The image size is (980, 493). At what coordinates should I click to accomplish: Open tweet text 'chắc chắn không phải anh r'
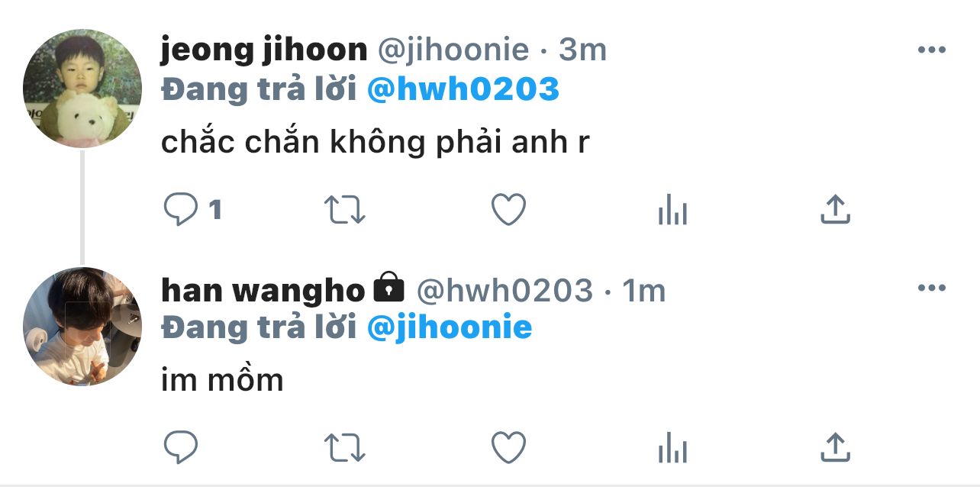(376, 142)
